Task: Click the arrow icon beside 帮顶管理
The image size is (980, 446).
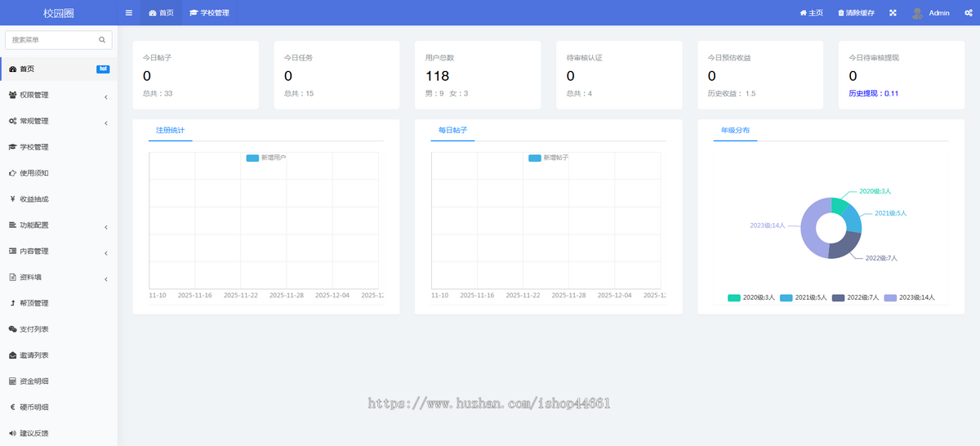Action: pos(12,303)
